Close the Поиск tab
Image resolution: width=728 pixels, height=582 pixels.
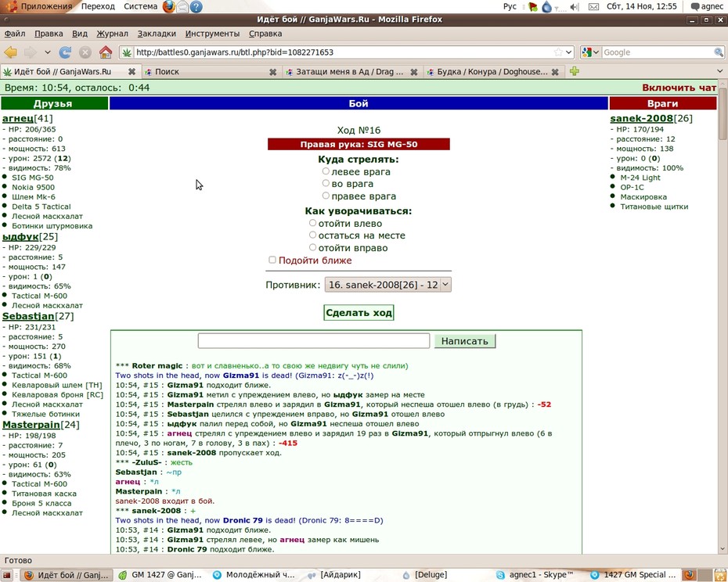click(x=273, y=72)
